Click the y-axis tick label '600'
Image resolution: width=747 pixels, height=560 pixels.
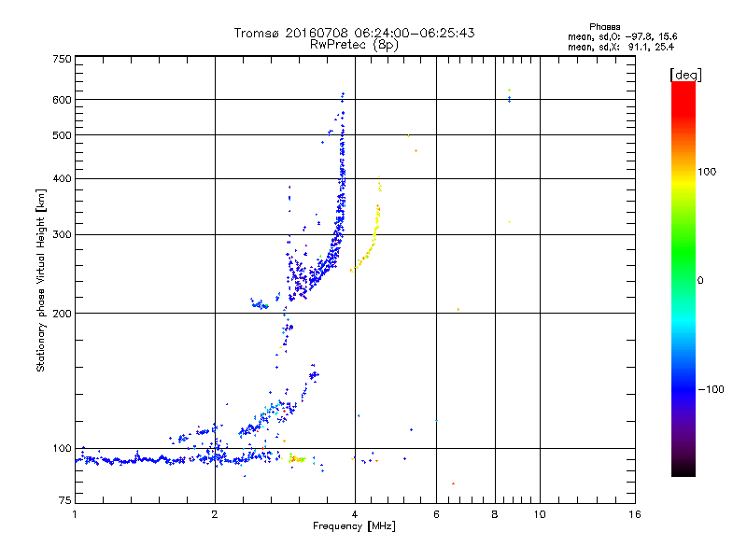(63, 100)
